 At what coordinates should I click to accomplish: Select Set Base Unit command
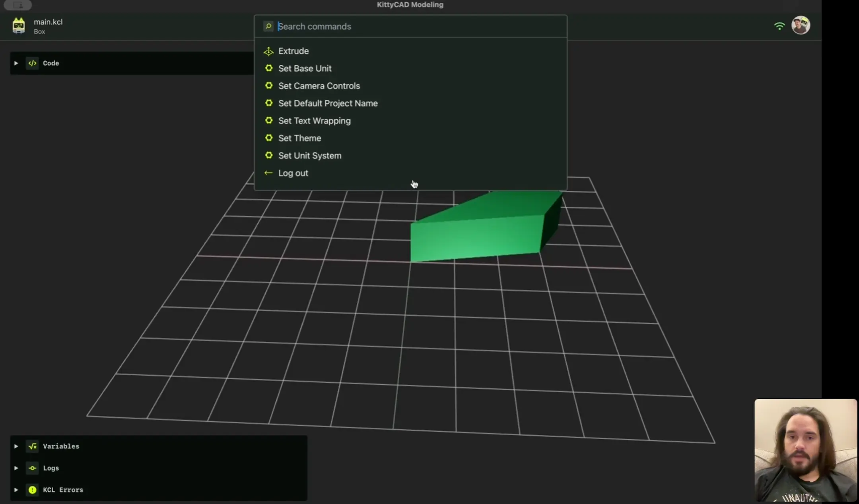pyautogui.click(x=305, y=68)
